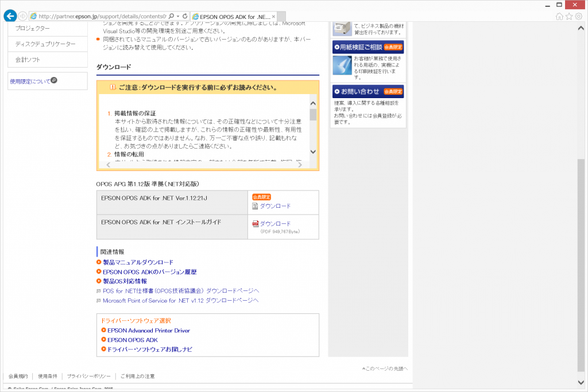588x392 pixels.
Task: Click the 用紙検証ご相談 member banner
Action: click(x=368, y=46)
